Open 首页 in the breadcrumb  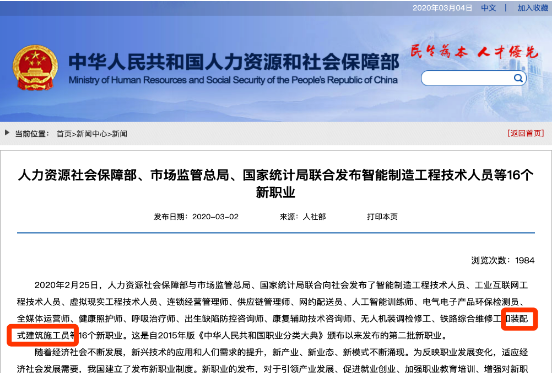click(x=64, y=134)
